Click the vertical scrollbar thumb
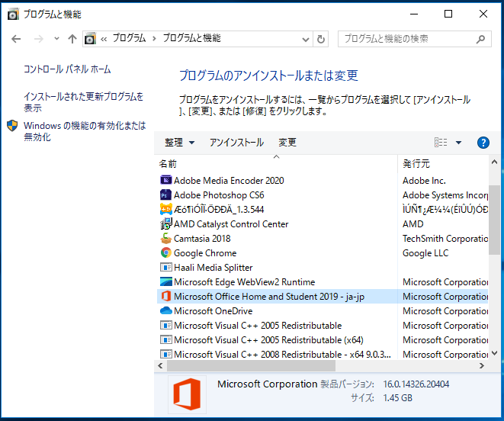The width and height of the screenshot is (504, 421). (x=494, y=220)
